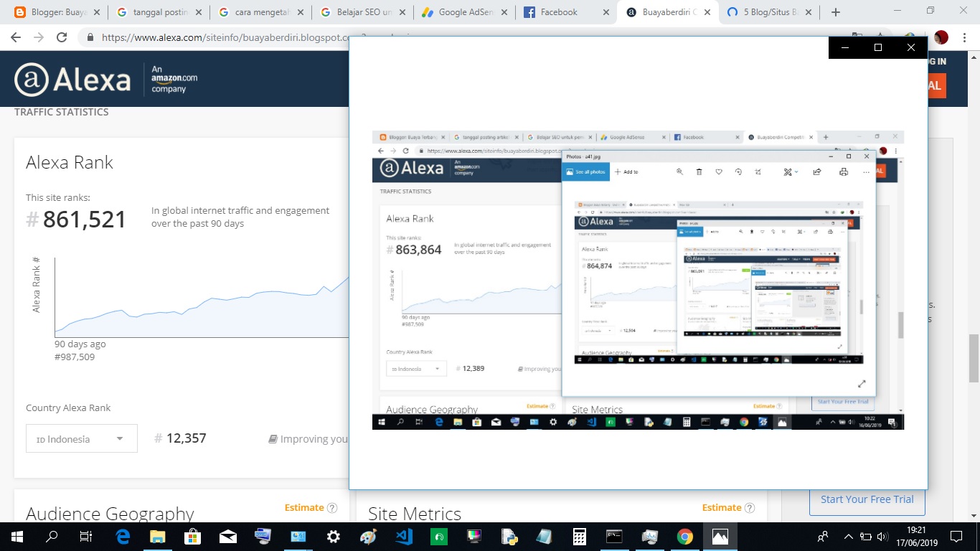Open Settings gear from taskbar
Viewport: 980px width, 551px height.
click(333, 536)
